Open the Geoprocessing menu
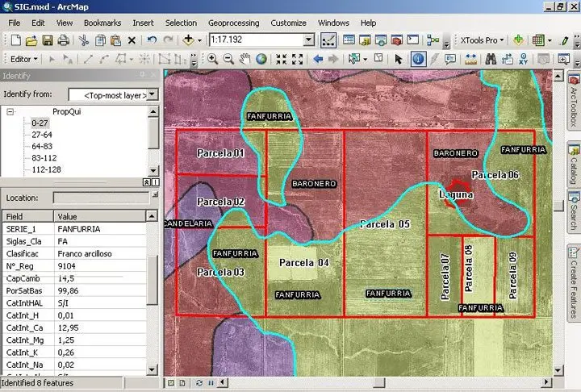Image resolution: width=581 pixels, height=392 pixels. (233, 23)
